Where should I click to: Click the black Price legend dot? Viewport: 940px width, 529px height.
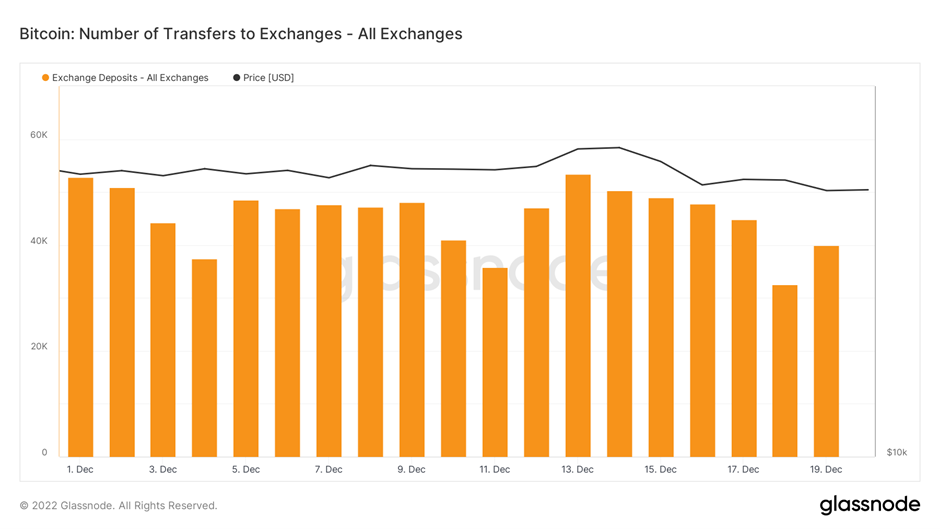[x=236, y=78]
